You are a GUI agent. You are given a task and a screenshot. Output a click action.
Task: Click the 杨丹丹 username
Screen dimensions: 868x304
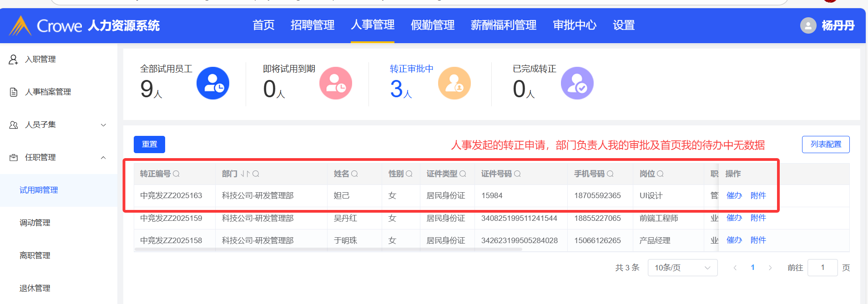click(x=838, y=25)
